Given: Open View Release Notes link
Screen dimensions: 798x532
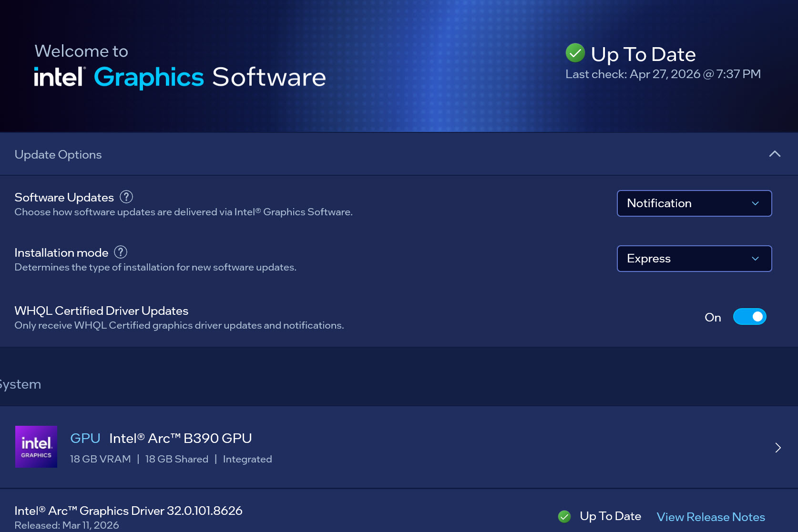Looking at the screenshot, I should pos(710,517).
